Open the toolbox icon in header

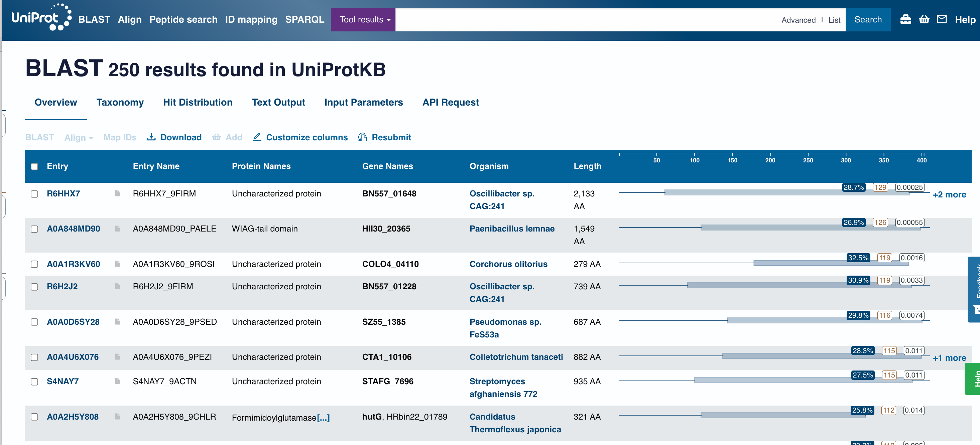(x=905, y=19)
